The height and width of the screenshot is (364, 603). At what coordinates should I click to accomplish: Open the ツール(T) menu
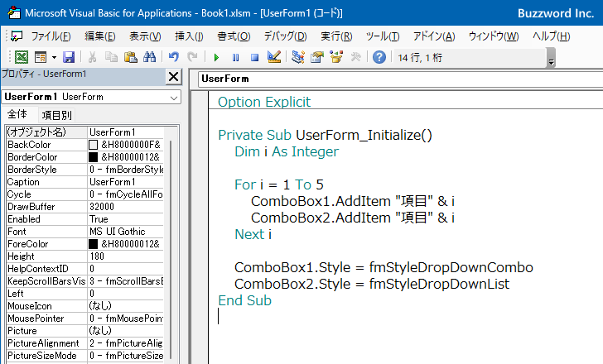383,36
